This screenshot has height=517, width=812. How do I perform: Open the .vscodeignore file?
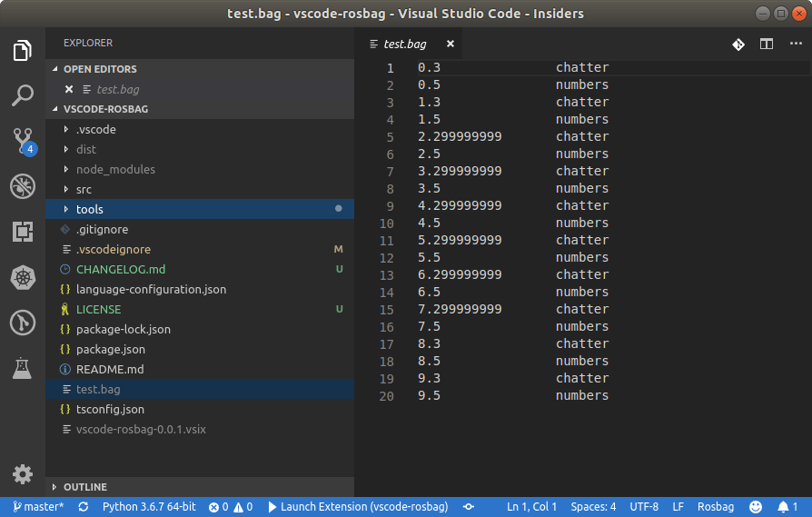[200, 249]
